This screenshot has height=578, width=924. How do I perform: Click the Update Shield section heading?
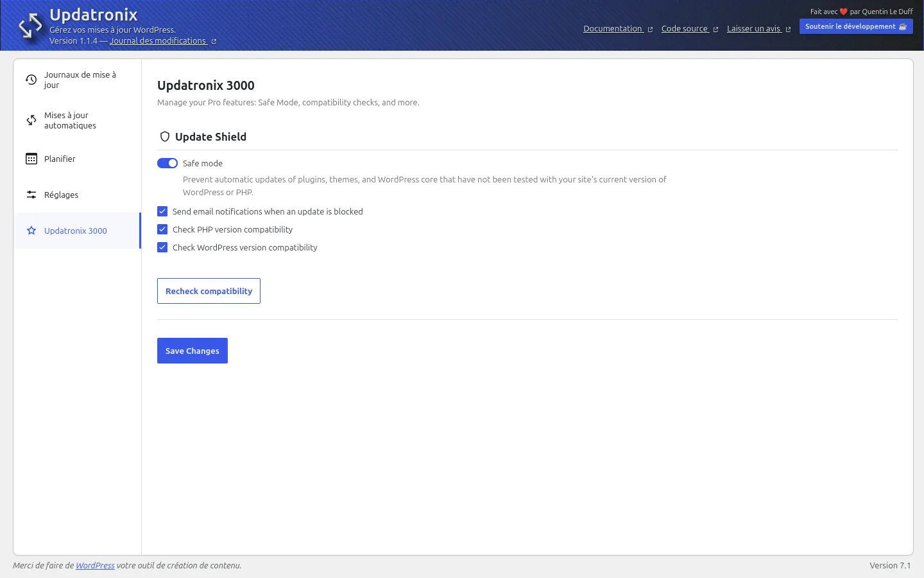(210, 137)
